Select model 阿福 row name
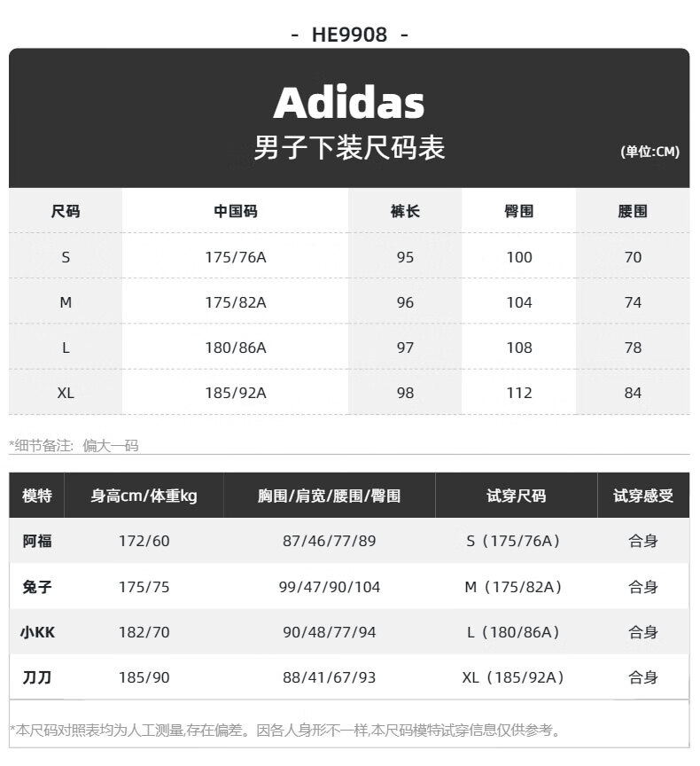This screenshot has width=700, height=766. coord(37,542)
